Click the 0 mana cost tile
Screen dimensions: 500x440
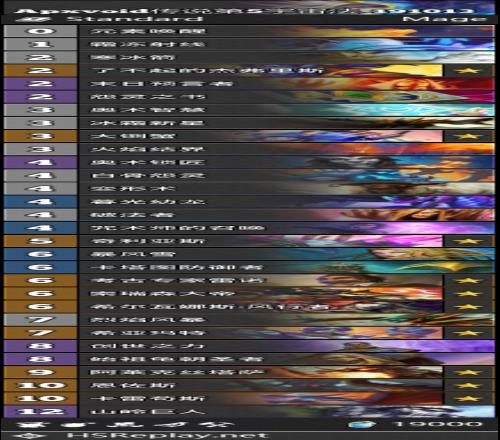40,31
